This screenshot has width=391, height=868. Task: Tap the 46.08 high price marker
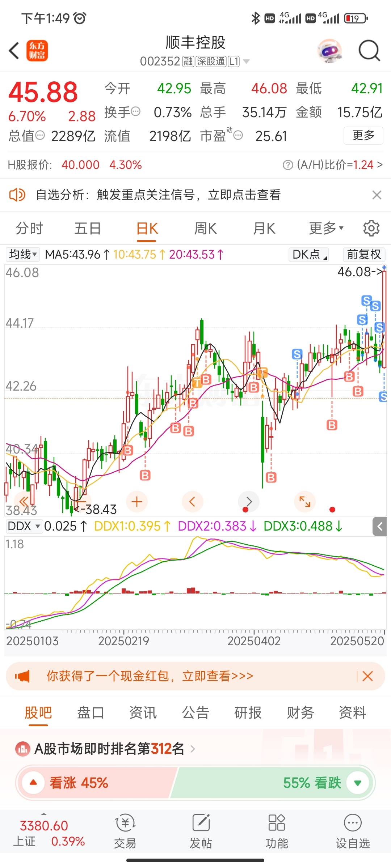[x=359, y=272]
